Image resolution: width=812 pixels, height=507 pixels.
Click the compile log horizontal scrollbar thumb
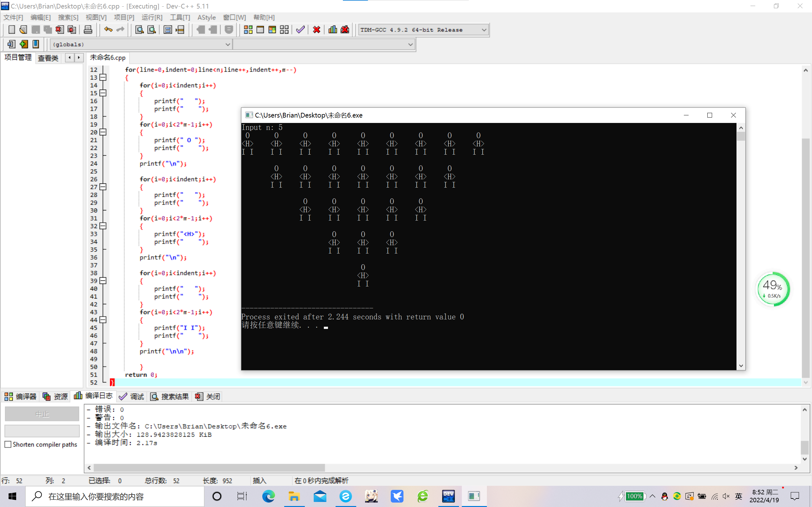point(209,467)
